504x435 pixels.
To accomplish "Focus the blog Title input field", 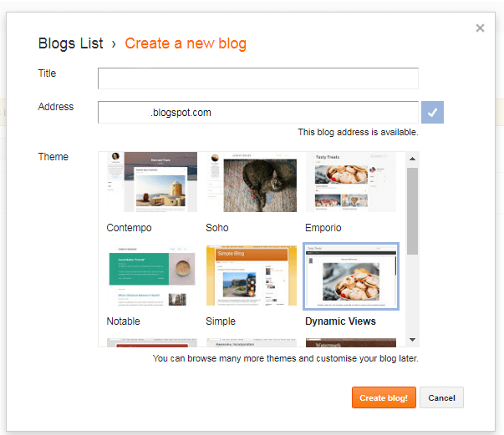I will point(258,78).
